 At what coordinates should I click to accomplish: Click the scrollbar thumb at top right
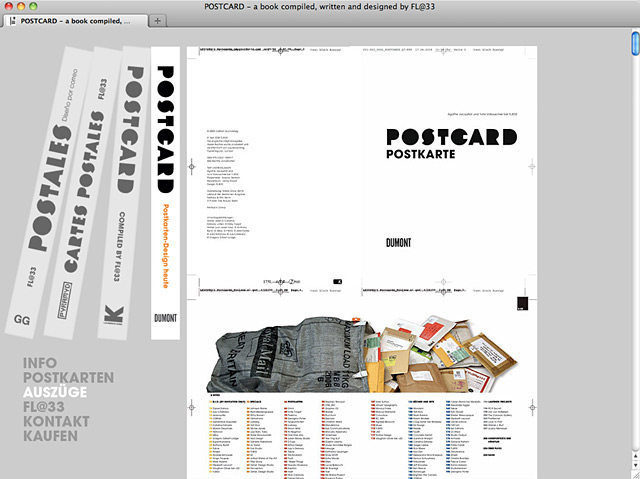636,42
